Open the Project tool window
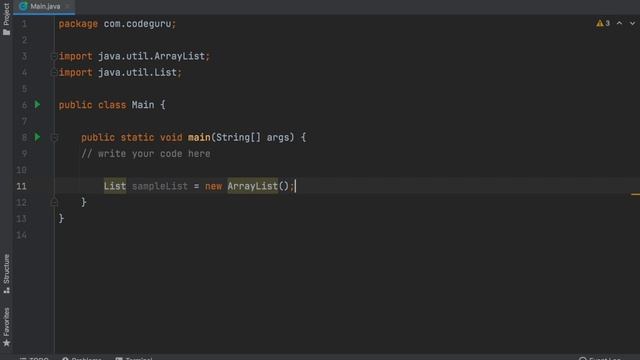Viewport: 640px width, 360px height. click(6, 19)
